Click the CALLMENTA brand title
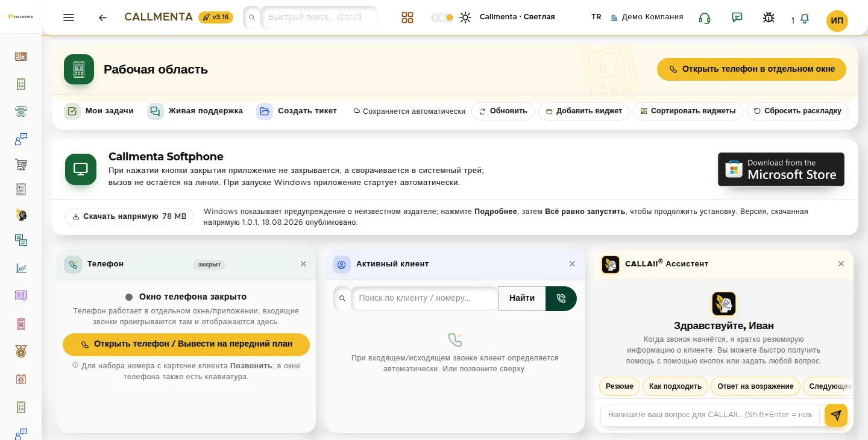Screen dimensions: 868x440 159,17
